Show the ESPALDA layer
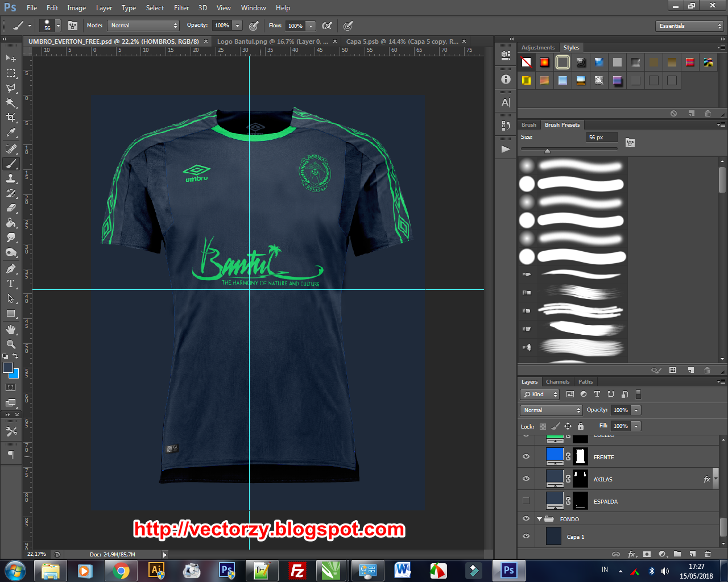728x582 pixels. coord(526,501)
